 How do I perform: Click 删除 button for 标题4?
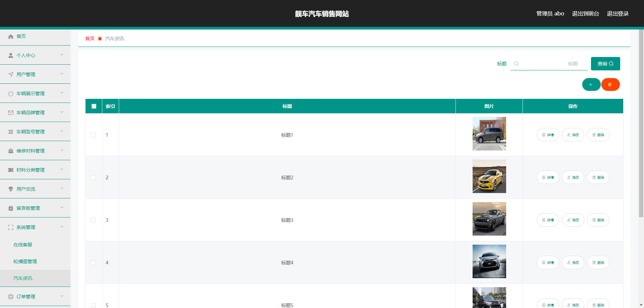598,262
